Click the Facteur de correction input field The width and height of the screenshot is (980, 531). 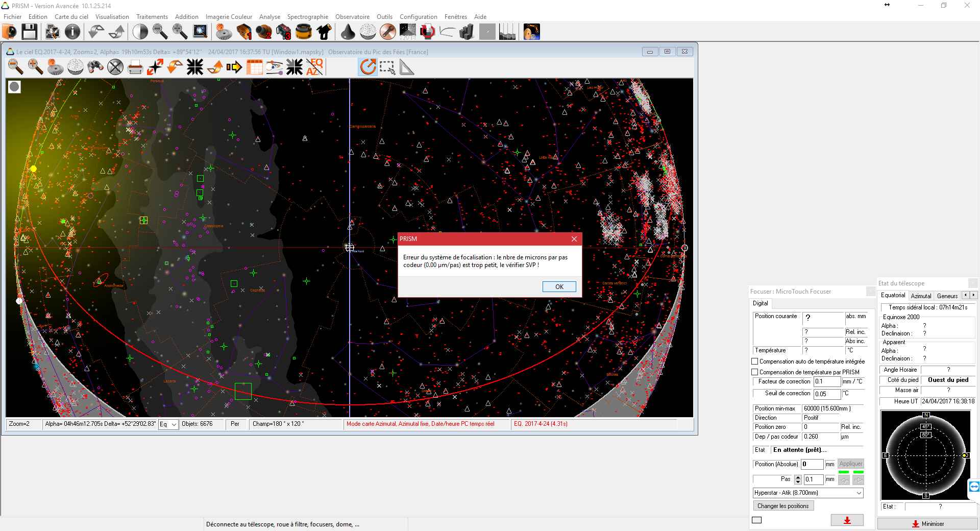coord(826,381)
